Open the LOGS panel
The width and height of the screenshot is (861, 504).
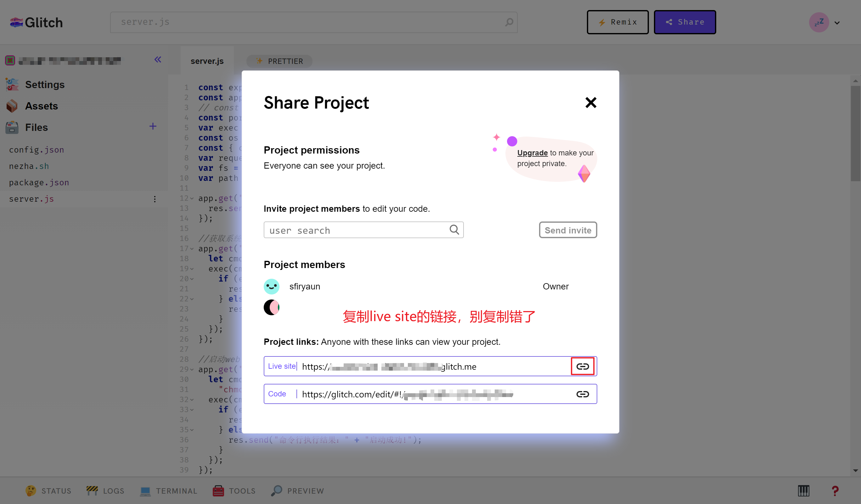click(x=105, y=491)
